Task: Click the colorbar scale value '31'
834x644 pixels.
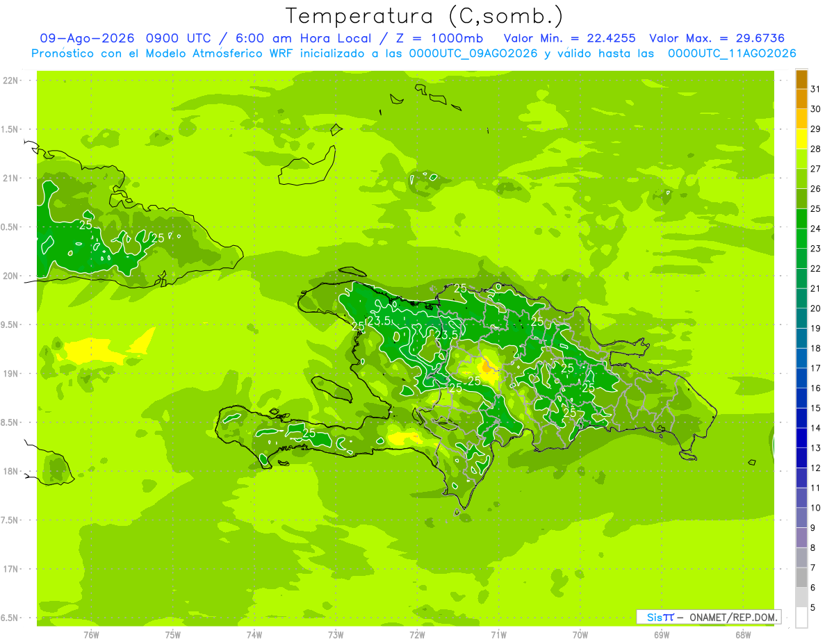Action: click(x=816, y=89)
